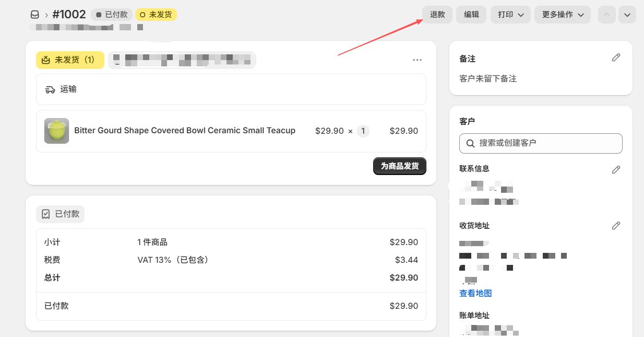Open the View map link

point(475,293)
